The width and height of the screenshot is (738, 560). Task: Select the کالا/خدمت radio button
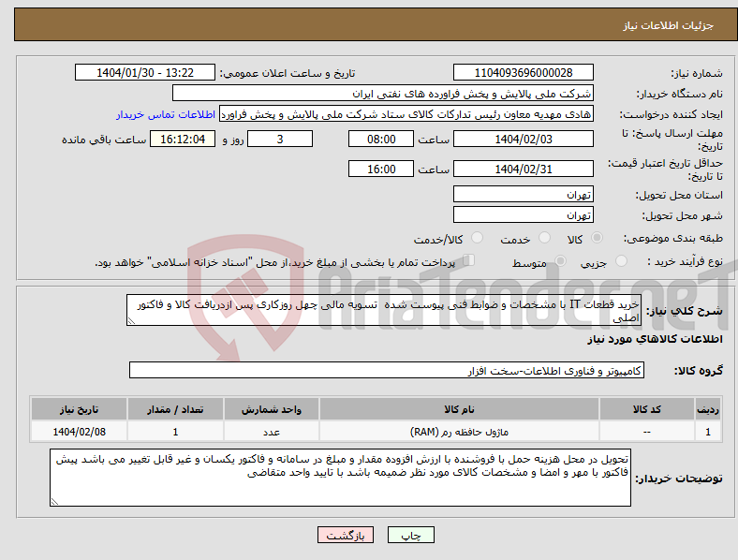(x=478, y=238)
